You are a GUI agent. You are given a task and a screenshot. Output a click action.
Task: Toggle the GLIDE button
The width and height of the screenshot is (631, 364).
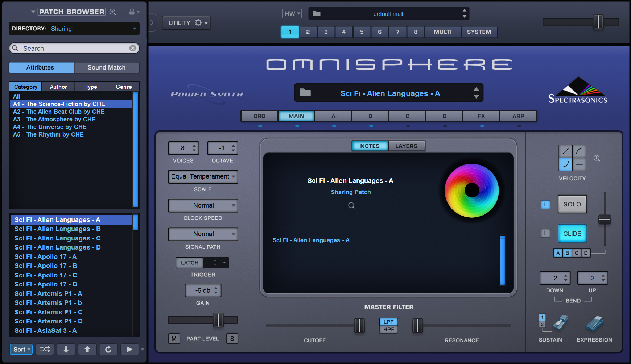(x=572, y=234)
